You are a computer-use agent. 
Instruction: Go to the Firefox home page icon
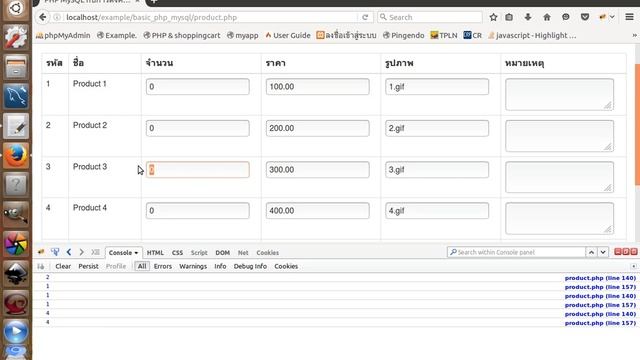(547, 17)
